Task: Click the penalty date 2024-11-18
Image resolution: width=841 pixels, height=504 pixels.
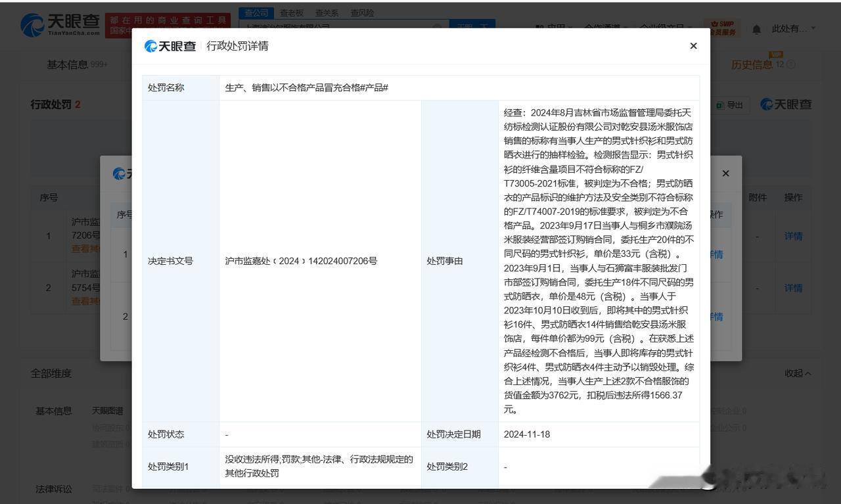Action: pos(527,434)
